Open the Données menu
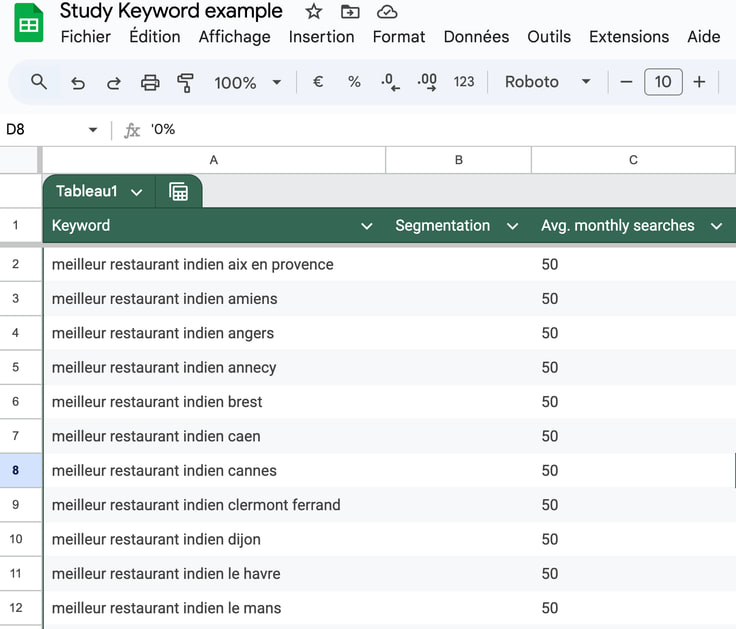The width and height of the screenshot is (736, 629). point(476,37)
